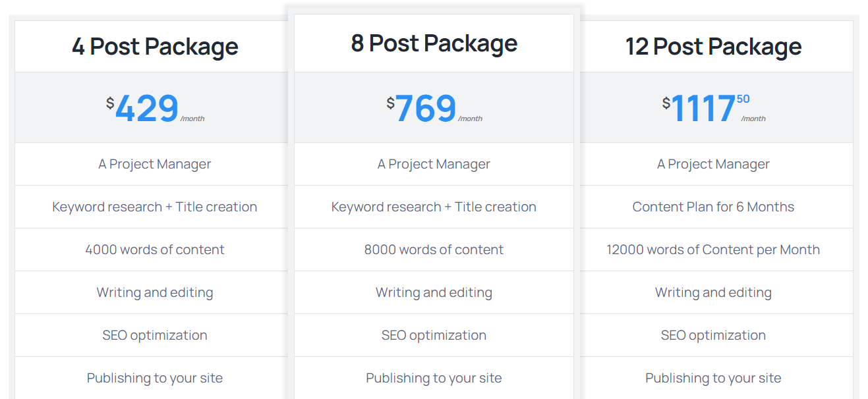
Task: Click Publishing to your site in 4 Post column
Action: [x=155, y=378]
